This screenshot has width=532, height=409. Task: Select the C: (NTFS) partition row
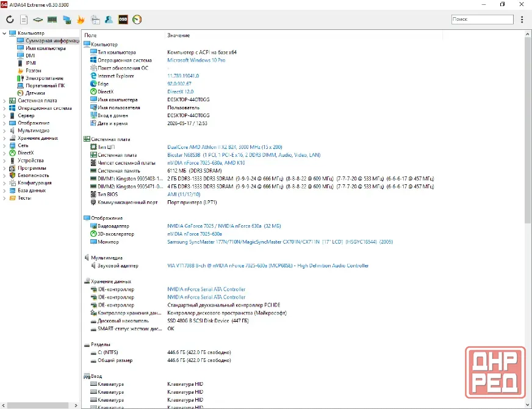coord(160,352)
